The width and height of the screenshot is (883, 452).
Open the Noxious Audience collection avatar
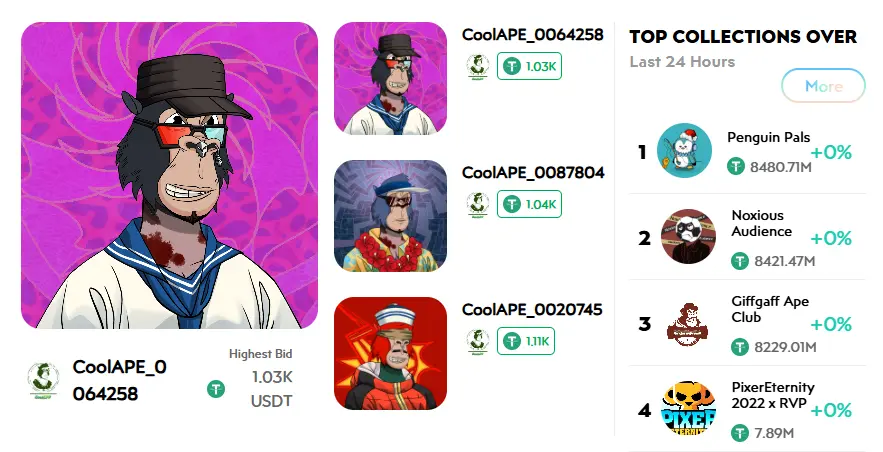[x=688, y=236]
